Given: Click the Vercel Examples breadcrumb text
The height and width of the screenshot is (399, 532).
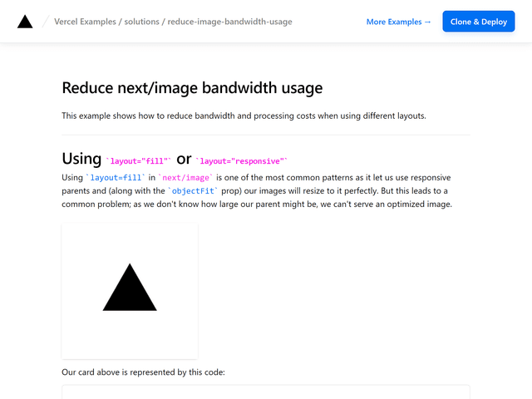Looking at the screenshot, I should pyautogui.click(x=86, y=22).
